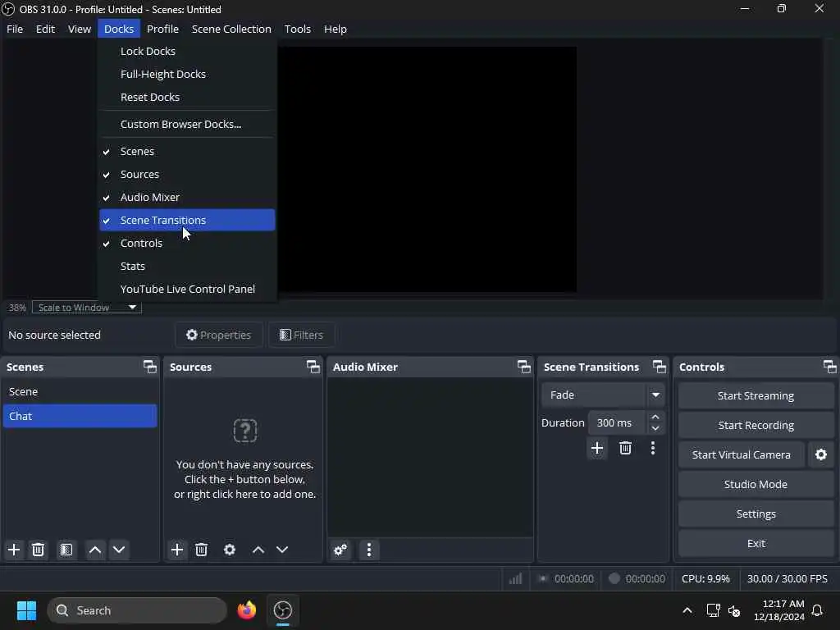Uncheck the Audio Mixer dock entry
840x630 pixels.
click(x=187, y=198)
